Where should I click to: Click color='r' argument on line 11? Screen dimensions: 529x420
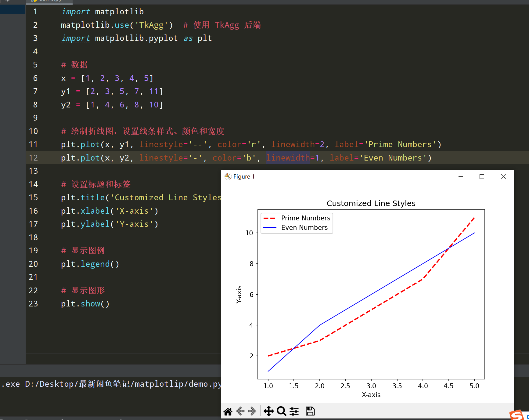tap(239, 144)
